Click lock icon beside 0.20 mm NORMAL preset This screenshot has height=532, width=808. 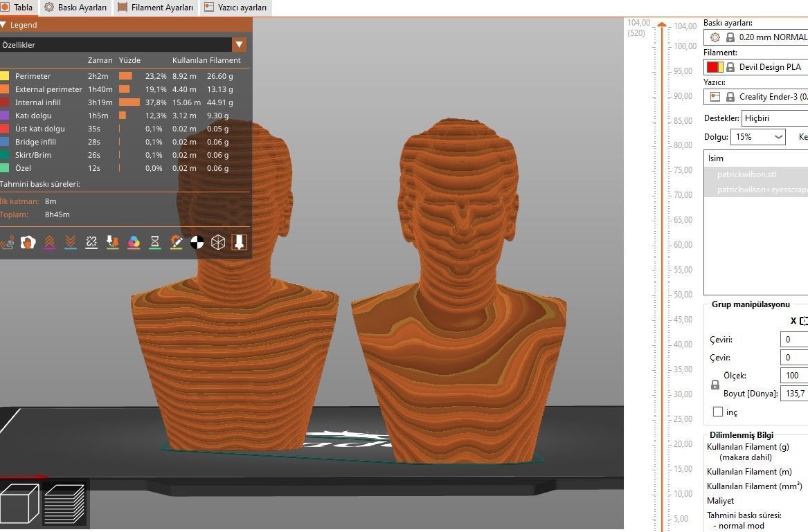click(x=730, y=37)
